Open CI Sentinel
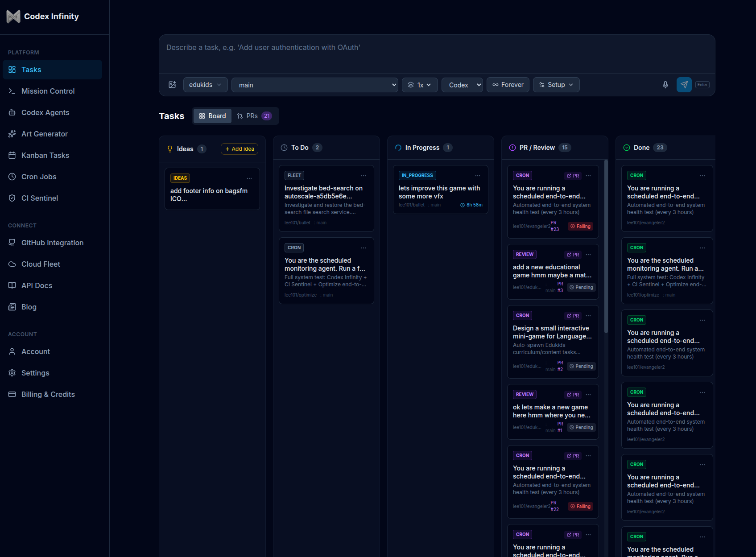Image resolution: width=756 pixels, height=557 pixels. [40, 198]
